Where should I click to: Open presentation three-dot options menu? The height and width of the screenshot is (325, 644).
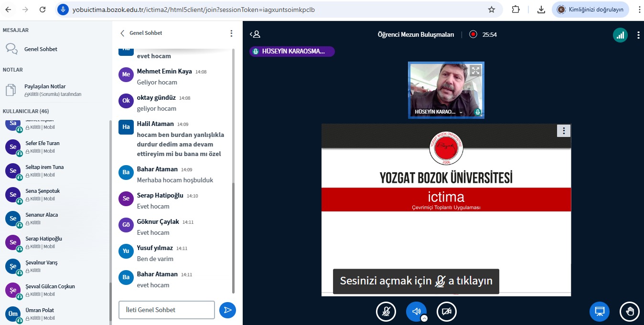(x=564, y=131)
